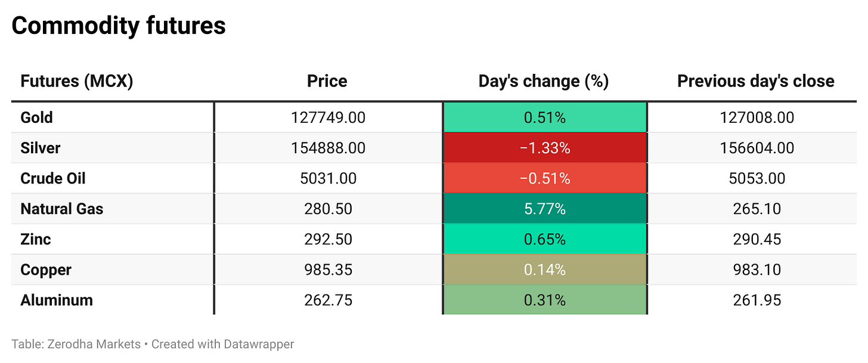Image resolution: width=868 pixels, height=363 pixels.
Task: Click the dark green 5.77% cell
Action: click(x=544, y=209)
